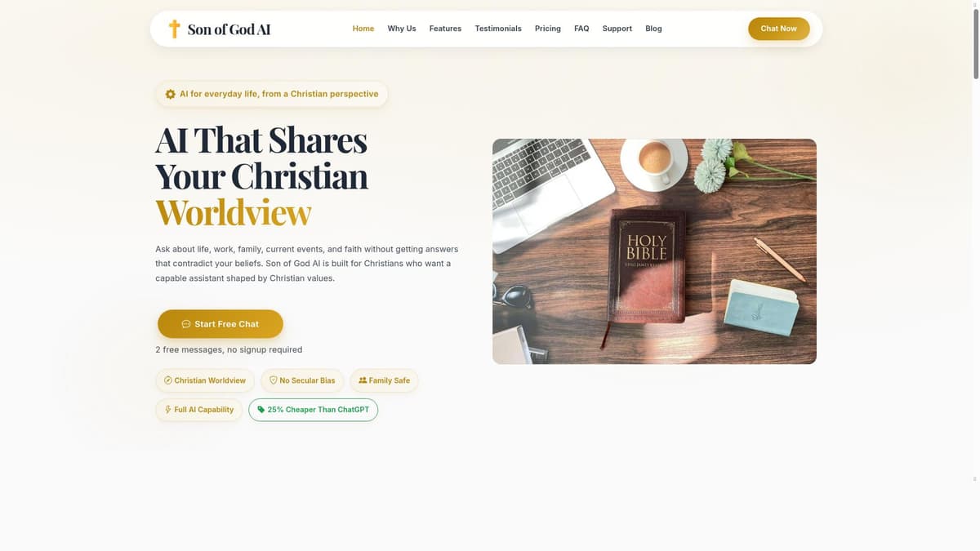Go to the Features section

(x=445, y=29)
